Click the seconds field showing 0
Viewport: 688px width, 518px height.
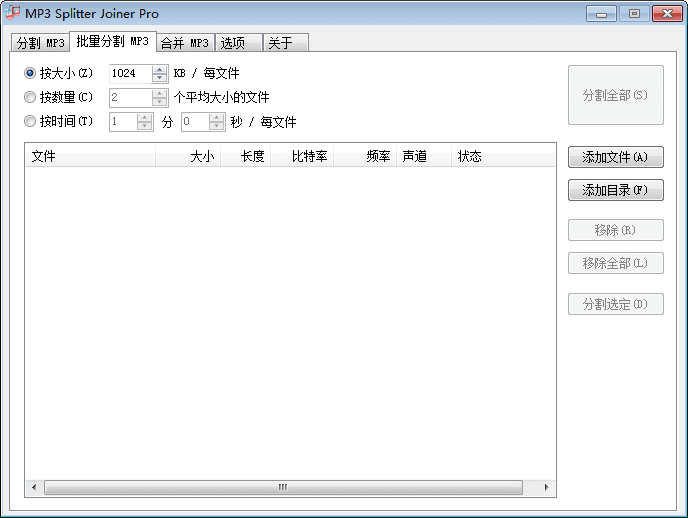pyautogui.click(x=195, y=121)
